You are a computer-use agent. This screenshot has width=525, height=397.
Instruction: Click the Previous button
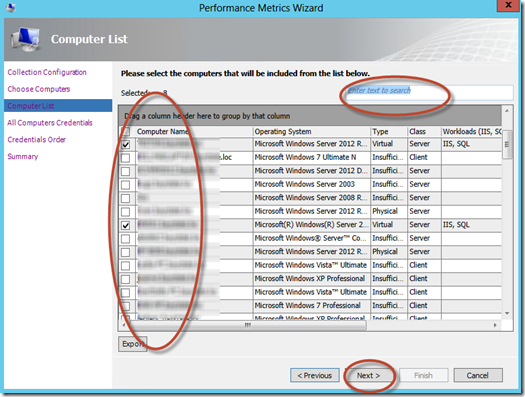pos(315,376)
